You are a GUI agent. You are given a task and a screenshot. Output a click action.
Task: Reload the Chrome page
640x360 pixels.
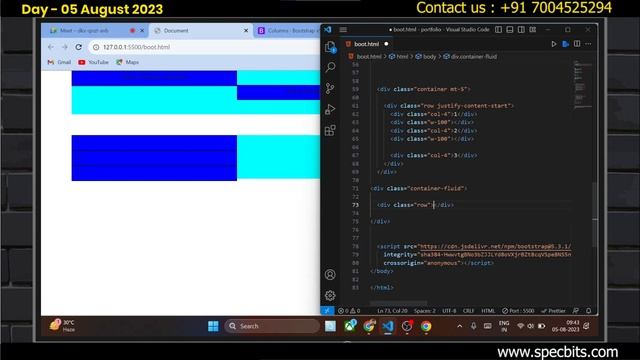(x=78, y=47)
